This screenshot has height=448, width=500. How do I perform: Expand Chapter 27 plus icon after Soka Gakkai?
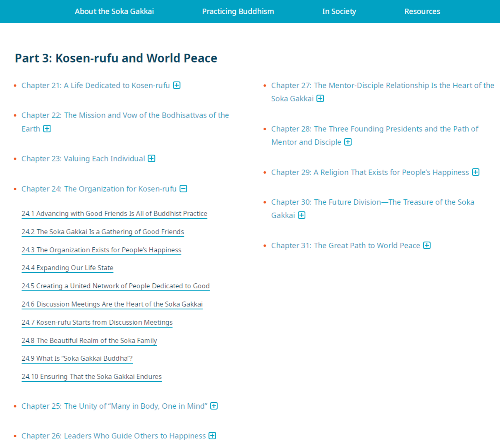[x=320, y=98]
